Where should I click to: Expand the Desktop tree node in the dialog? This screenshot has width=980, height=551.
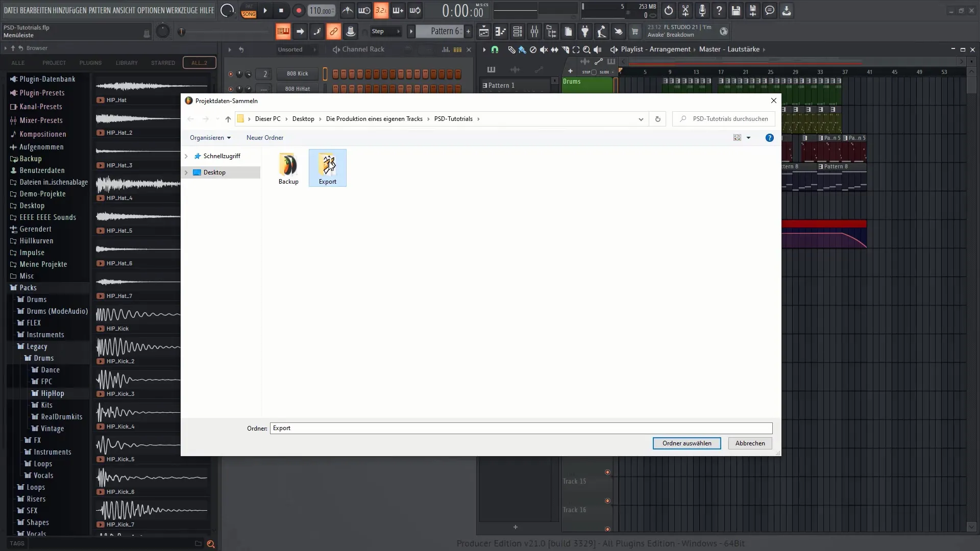[186, 172]
